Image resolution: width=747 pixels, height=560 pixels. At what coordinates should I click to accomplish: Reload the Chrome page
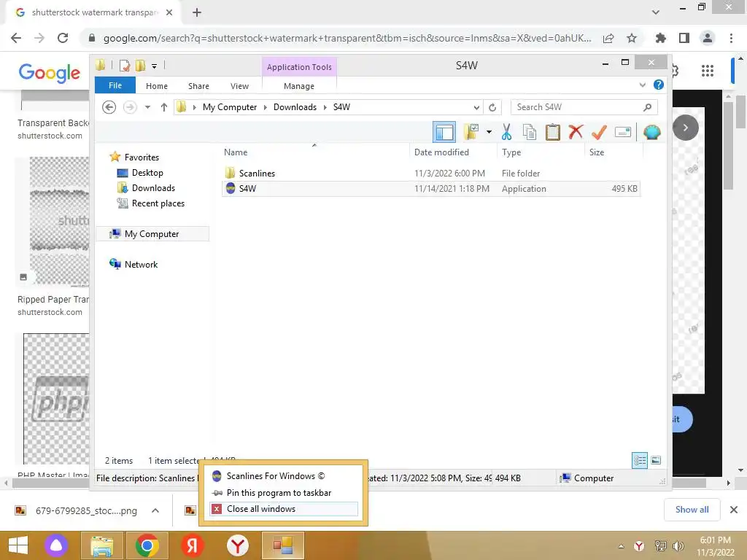point(63,38)
